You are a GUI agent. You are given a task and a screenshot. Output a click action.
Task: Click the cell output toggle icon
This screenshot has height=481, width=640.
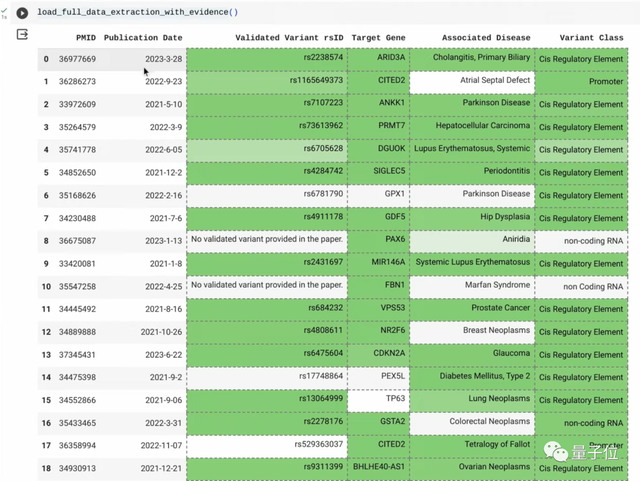pyautogui.click(x=22, y=34)
